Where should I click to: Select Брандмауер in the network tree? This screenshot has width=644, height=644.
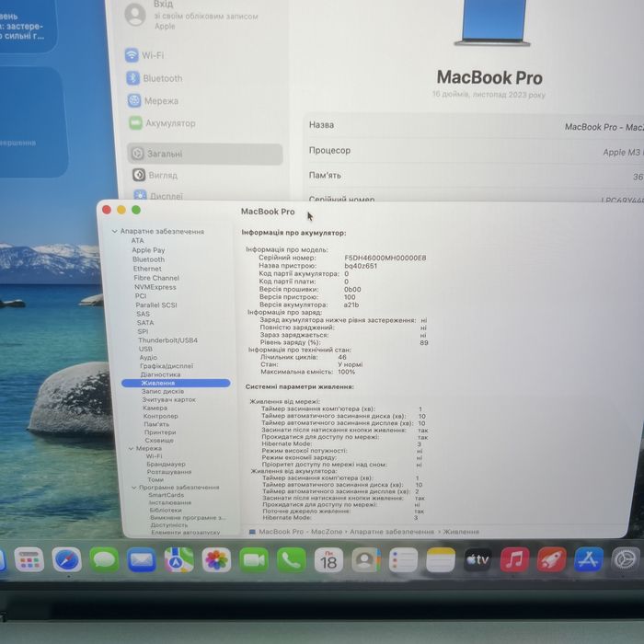tap(166, 464)
